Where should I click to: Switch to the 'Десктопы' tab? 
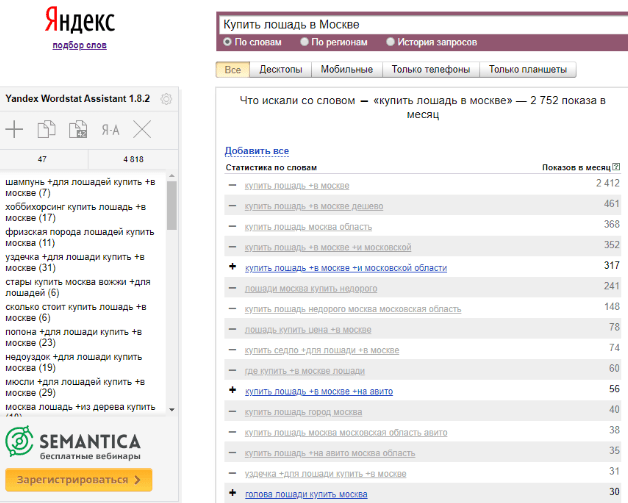pos(281,70)
